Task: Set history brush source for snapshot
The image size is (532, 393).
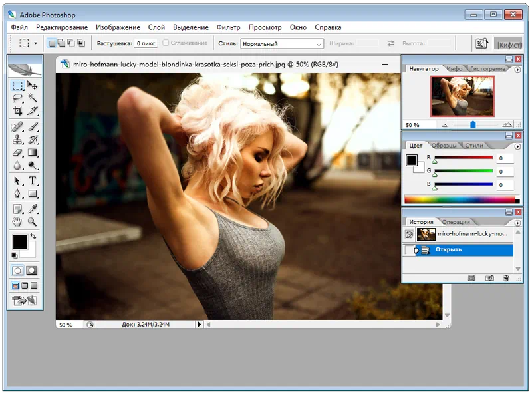Action: [x=410, y=234]
